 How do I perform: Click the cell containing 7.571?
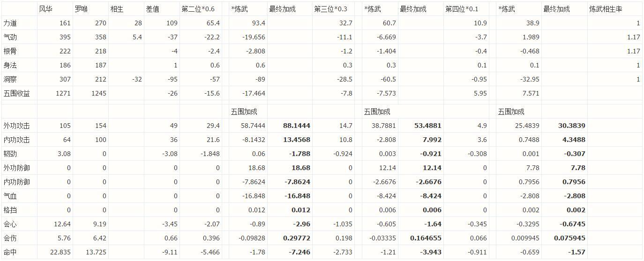(531, 93)
